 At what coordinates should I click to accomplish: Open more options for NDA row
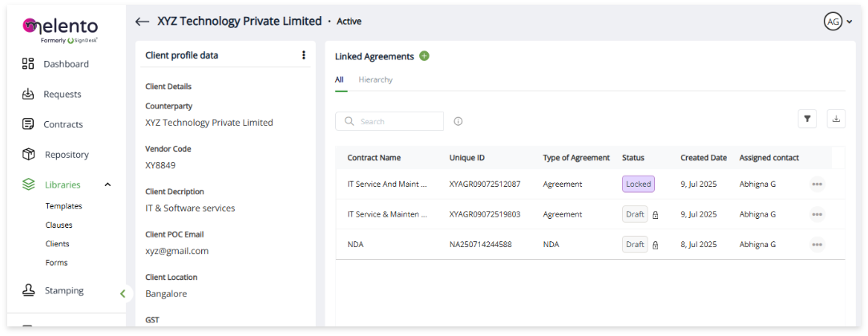[817, 245]
